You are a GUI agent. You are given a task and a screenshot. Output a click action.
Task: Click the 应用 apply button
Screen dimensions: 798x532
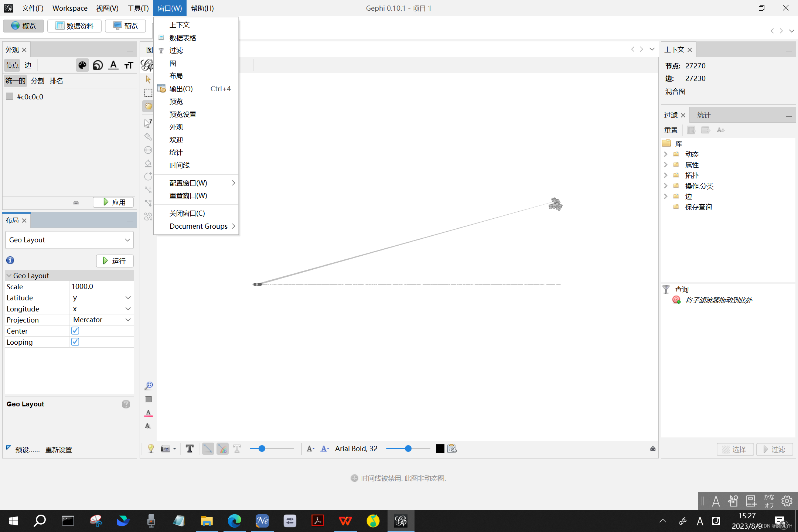(113, 202)
